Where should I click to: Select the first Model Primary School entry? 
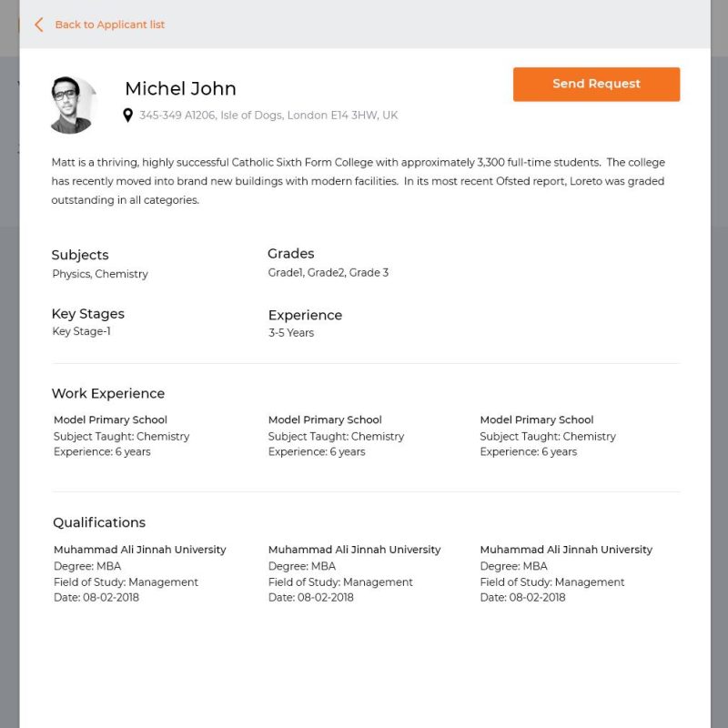pyautogui.click(x=110, y=420)
